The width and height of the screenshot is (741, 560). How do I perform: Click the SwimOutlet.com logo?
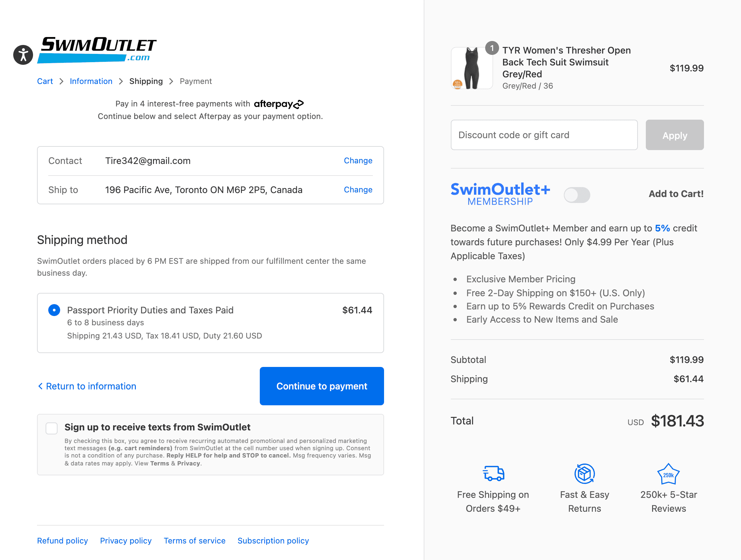point(97,50)
